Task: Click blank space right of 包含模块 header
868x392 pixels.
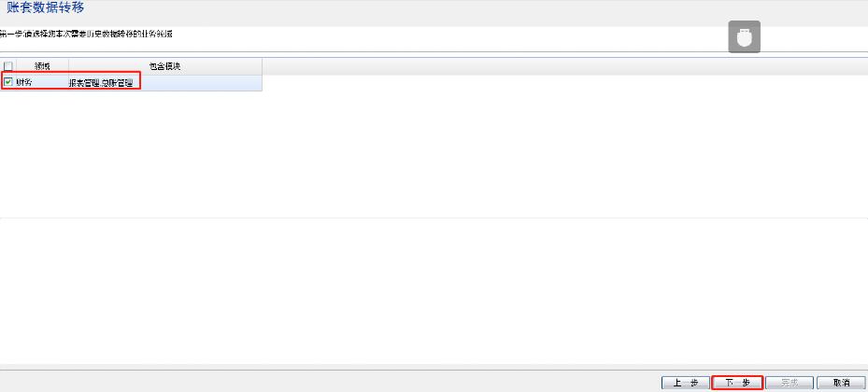Action: click(561, 66)
